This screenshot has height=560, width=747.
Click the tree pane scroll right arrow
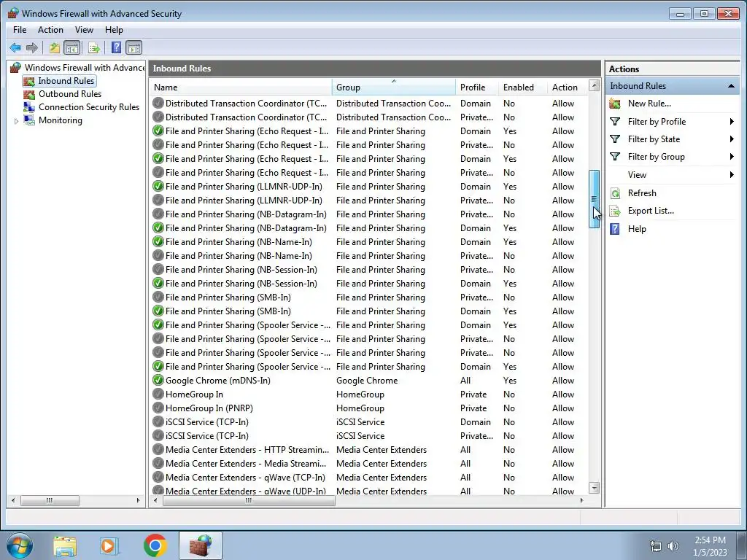coord(138,500)
